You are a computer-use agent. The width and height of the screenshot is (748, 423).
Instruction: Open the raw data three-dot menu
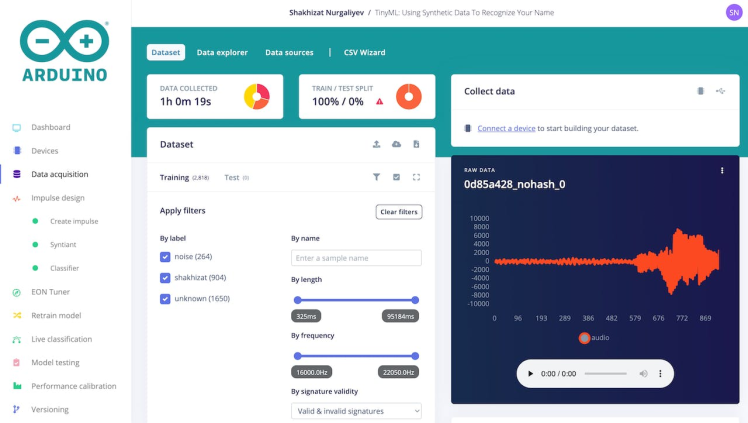722,170
